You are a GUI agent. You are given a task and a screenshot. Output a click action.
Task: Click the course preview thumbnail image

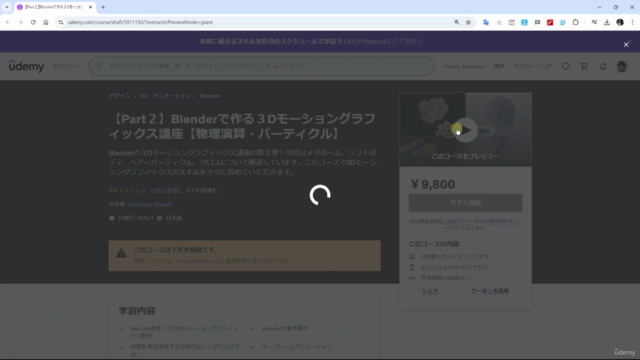[466, 129]
